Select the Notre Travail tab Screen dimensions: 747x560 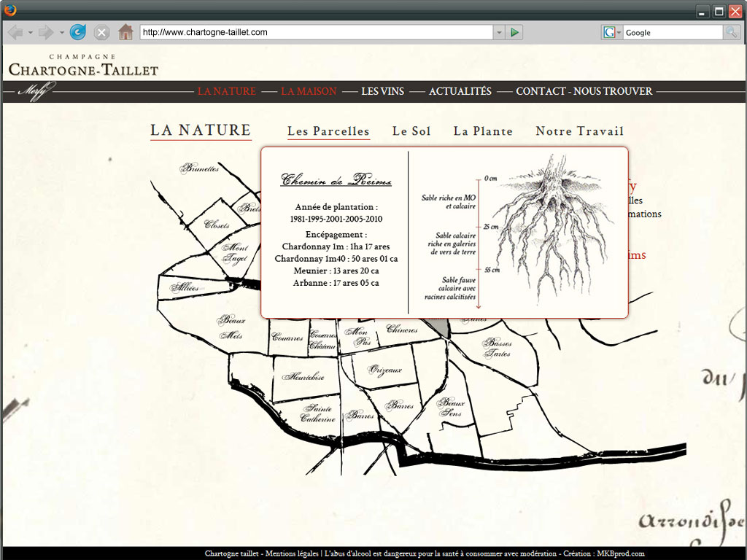(x=580, y=131)
